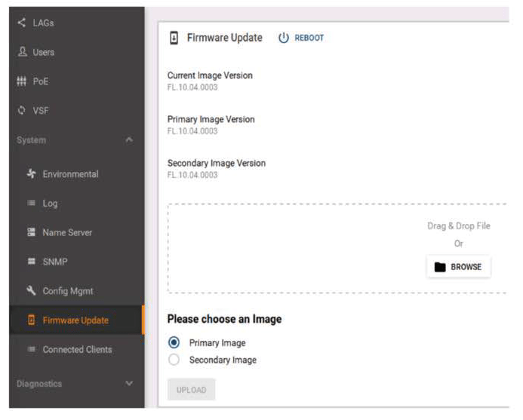Click the UPLOAD button

(191, 389)
